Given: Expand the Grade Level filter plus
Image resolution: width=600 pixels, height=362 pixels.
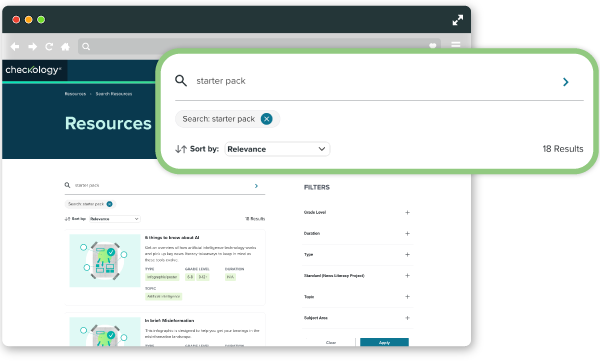Looking at the screenshot, I should 407,212.
